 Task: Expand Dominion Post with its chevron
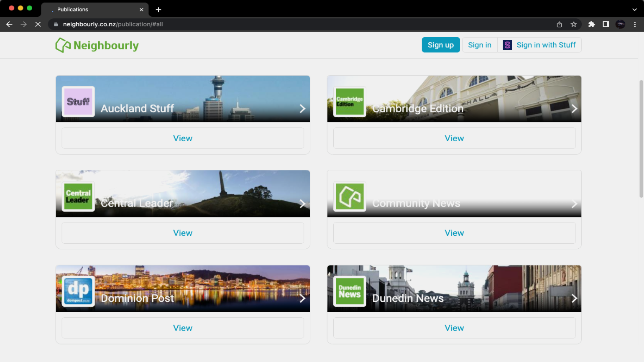coord(302,298)
